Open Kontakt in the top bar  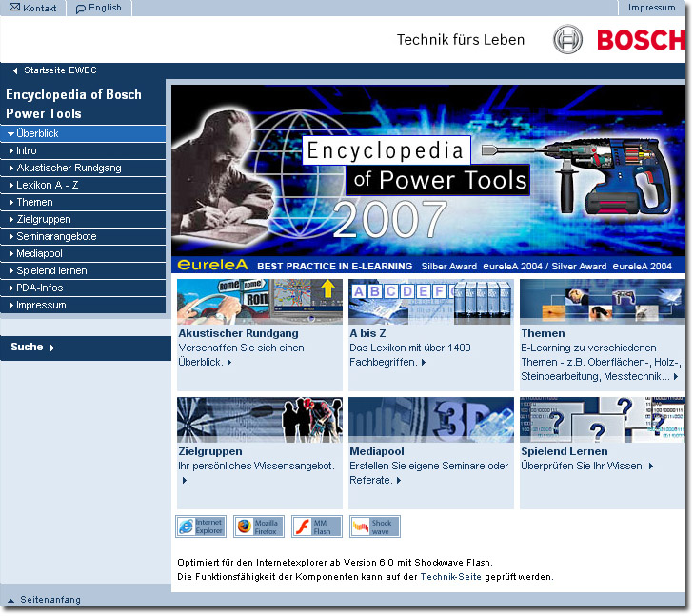[x=39, y=8]
